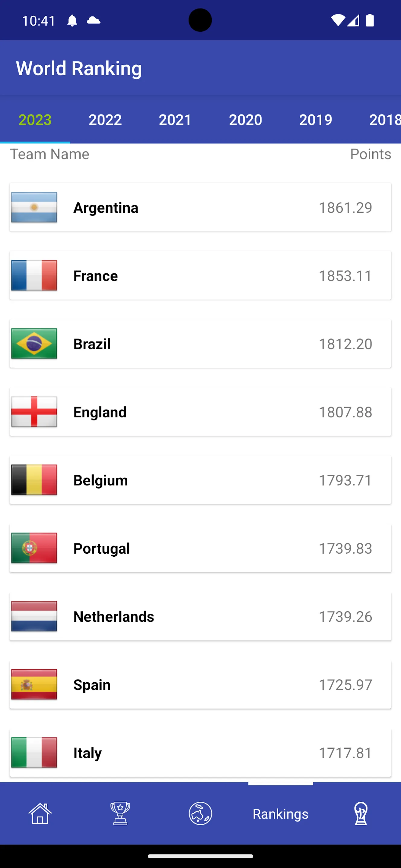Open the Belgium ranking card
The height and width of the screenshot is (868, 401).
click(200, 480)
